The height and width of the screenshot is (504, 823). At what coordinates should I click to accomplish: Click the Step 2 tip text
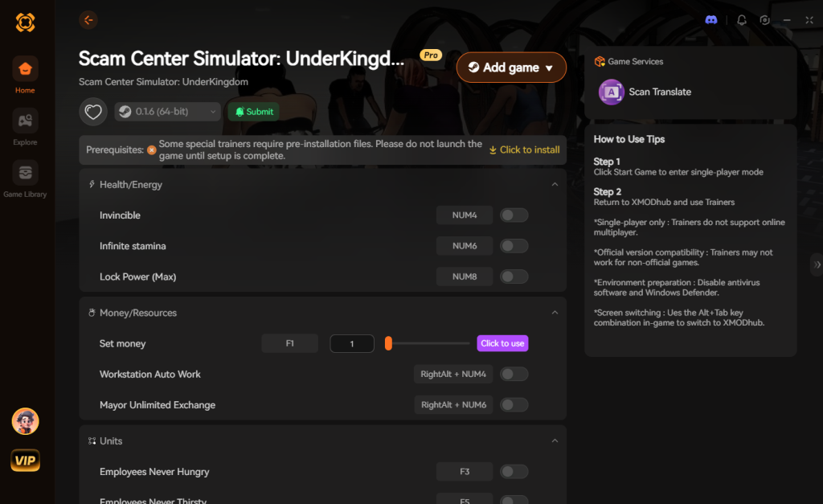(x=664, y=202)
